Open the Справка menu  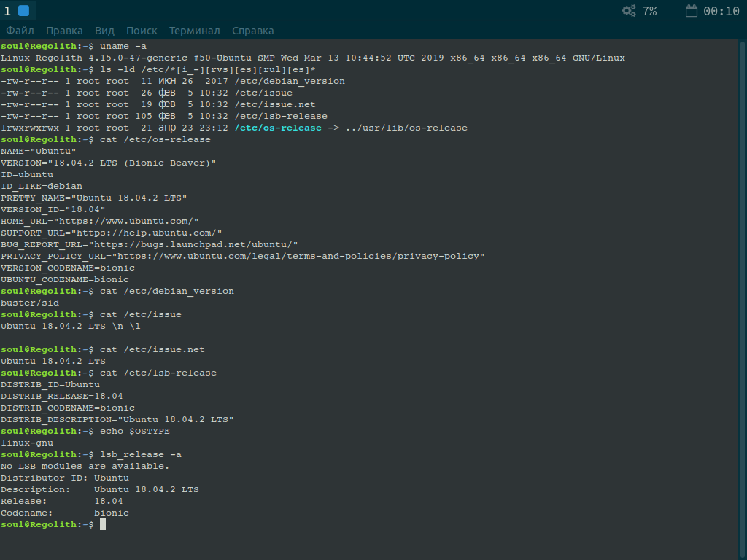252,31
